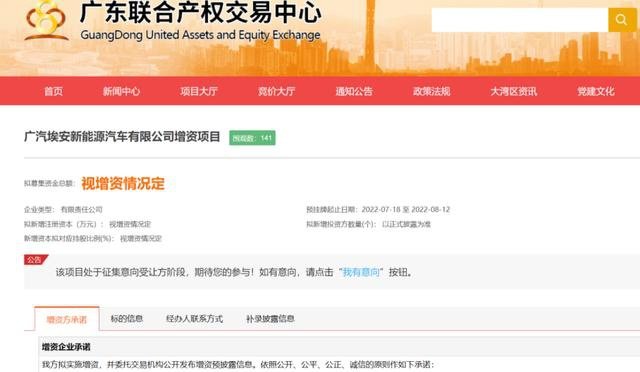Switch to the 标的信息 tab

click(x=127, y=319)
